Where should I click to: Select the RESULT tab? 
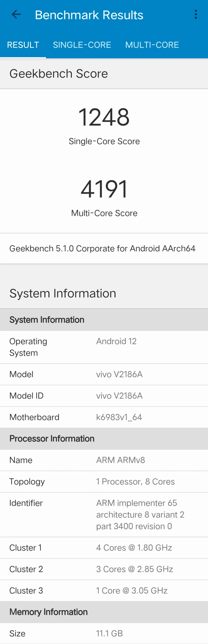click(23, 45)
